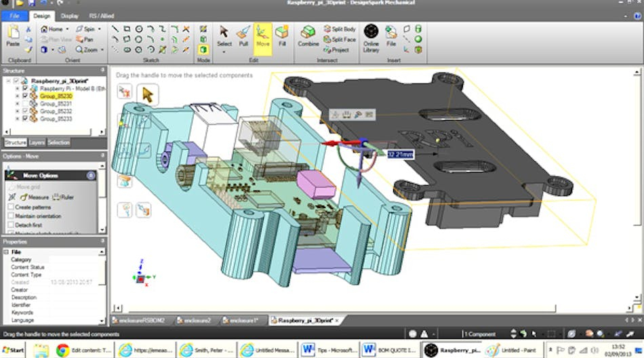
Task: Switch to 3D mode icon
Action: (x=203, y=49)
